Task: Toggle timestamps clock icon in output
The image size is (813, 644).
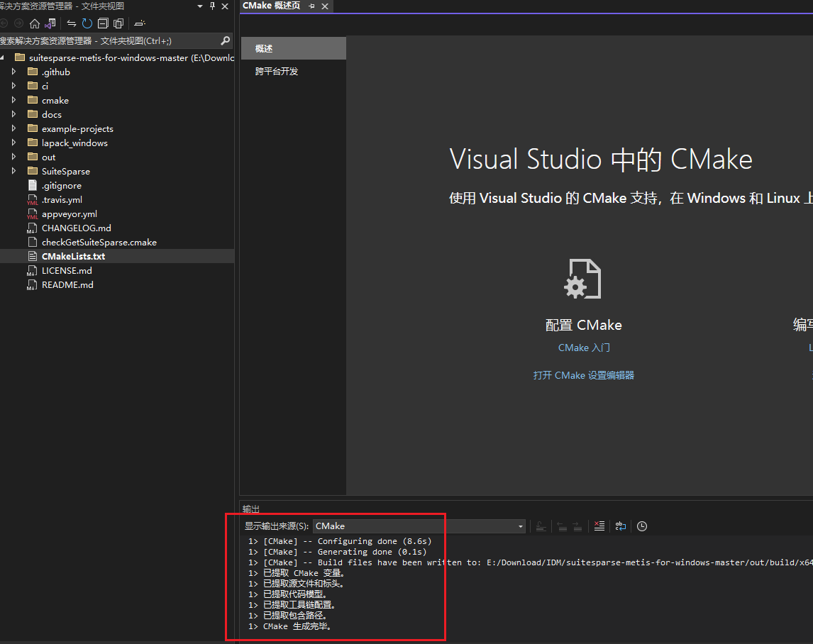Action: pyautogui.click(x=642, y=526)
